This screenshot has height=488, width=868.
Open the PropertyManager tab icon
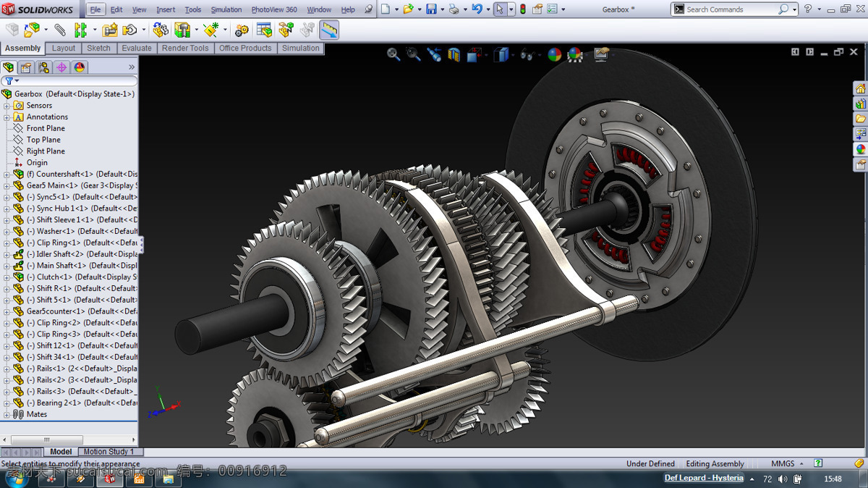tap(26, 67)
